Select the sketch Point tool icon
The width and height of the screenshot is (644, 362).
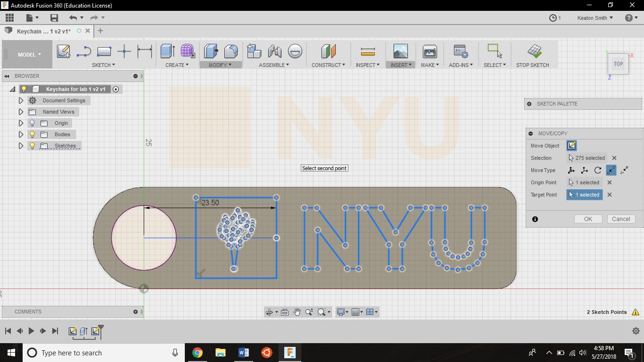pos(124,51)
